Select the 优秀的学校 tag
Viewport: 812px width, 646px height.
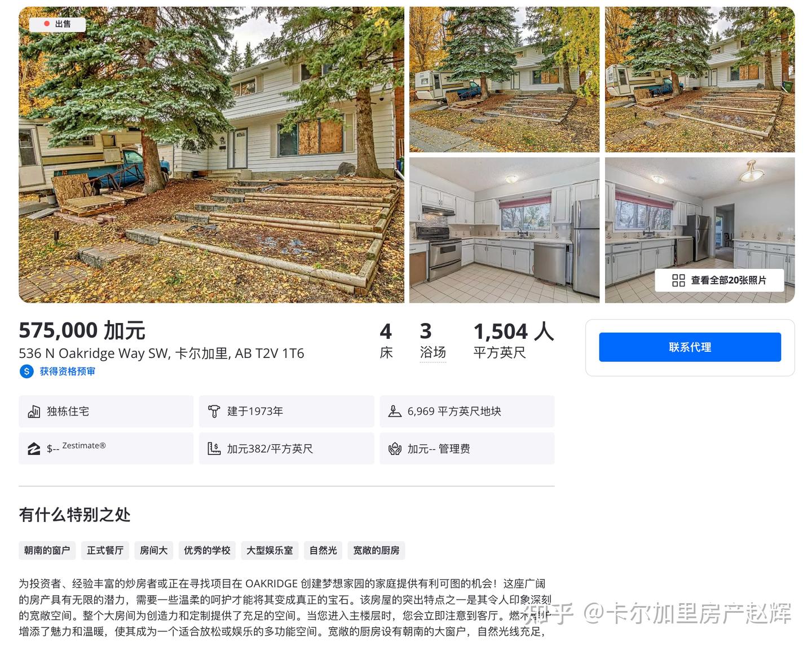(207, 550)
